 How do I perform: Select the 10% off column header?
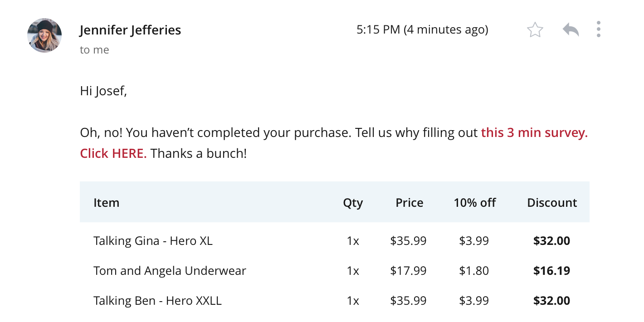[475, 202]
